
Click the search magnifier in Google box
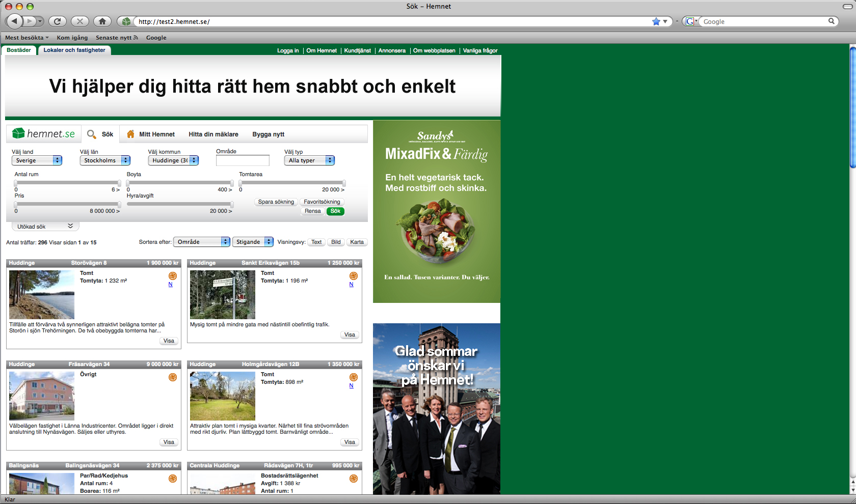point(831,21)
